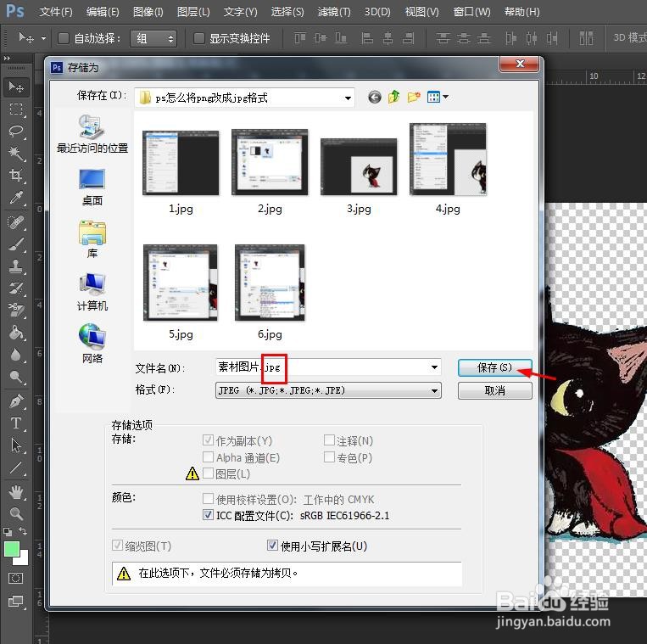Select the Pen tool
647x644 pixels.
(x=16, y=401)
